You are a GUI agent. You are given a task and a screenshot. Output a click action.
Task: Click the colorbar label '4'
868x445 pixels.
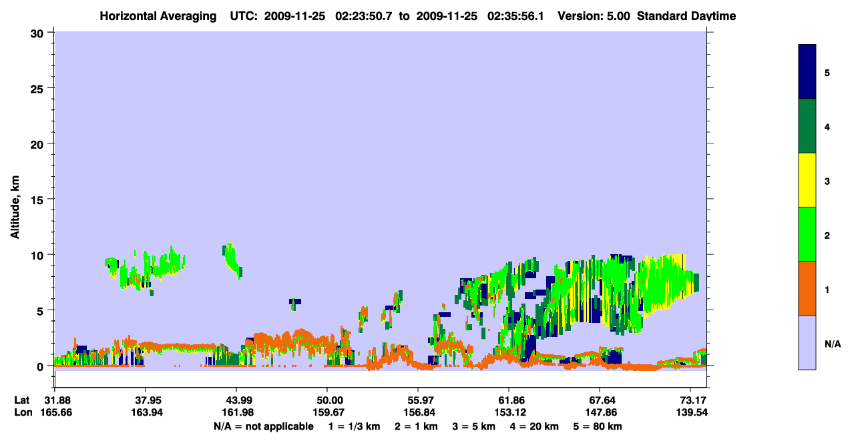[827, 126]
